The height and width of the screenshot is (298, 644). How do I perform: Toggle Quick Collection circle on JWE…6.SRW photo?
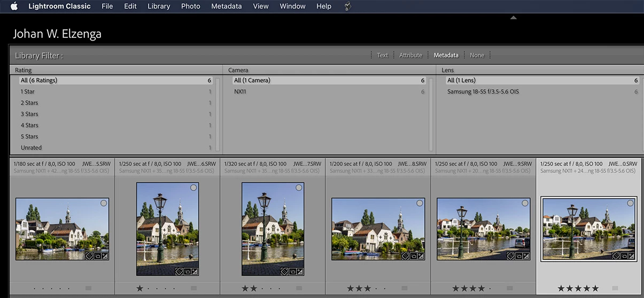pos(193,187)
